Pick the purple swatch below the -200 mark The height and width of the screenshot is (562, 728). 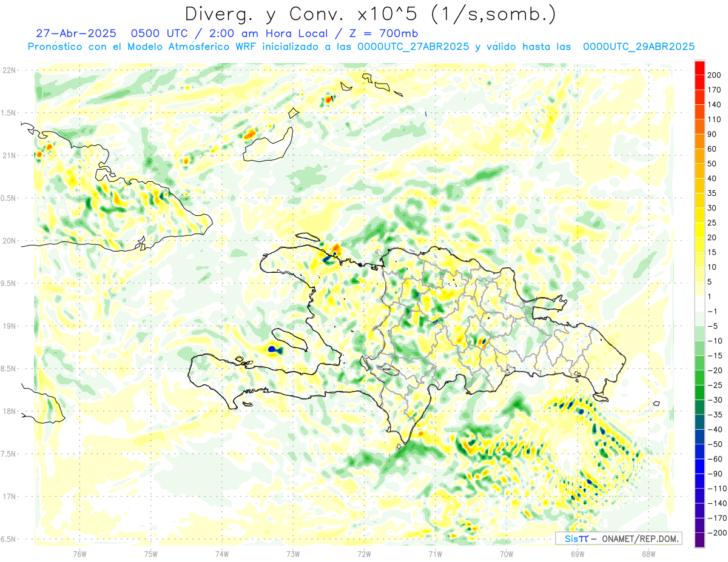tap(699, 540)
